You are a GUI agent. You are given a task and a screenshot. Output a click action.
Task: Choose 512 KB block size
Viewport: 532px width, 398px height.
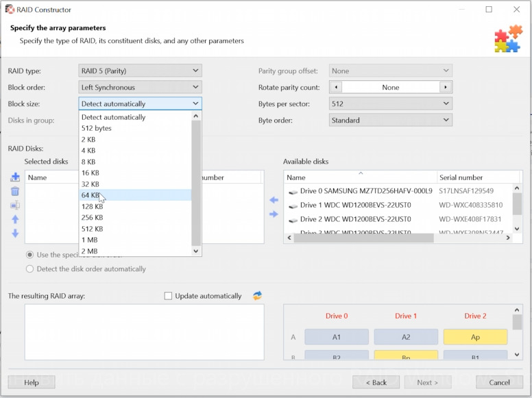135,229
